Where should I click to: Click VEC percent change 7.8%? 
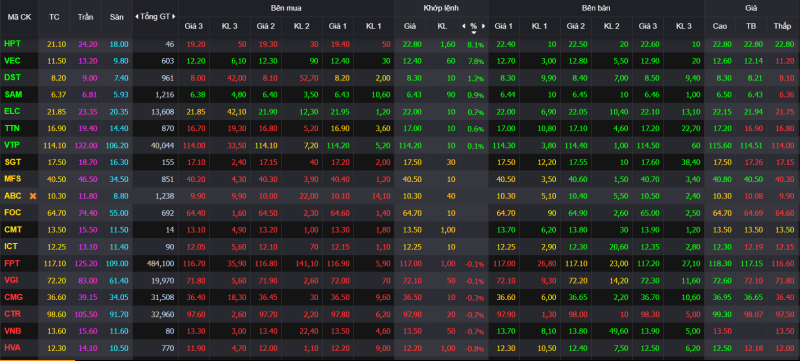(x=476, y=62)
